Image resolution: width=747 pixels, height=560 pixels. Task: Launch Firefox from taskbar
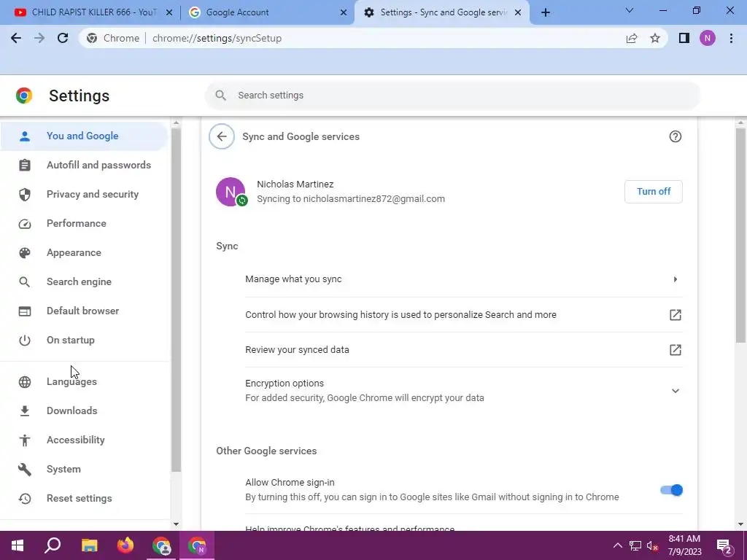tap(125, 545)
